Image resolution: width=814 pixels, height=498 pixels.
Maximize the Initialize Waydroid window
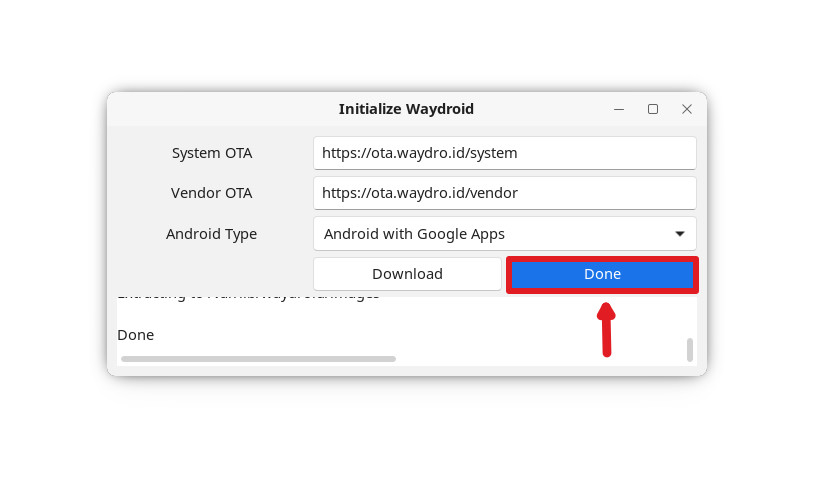(653, 109)
